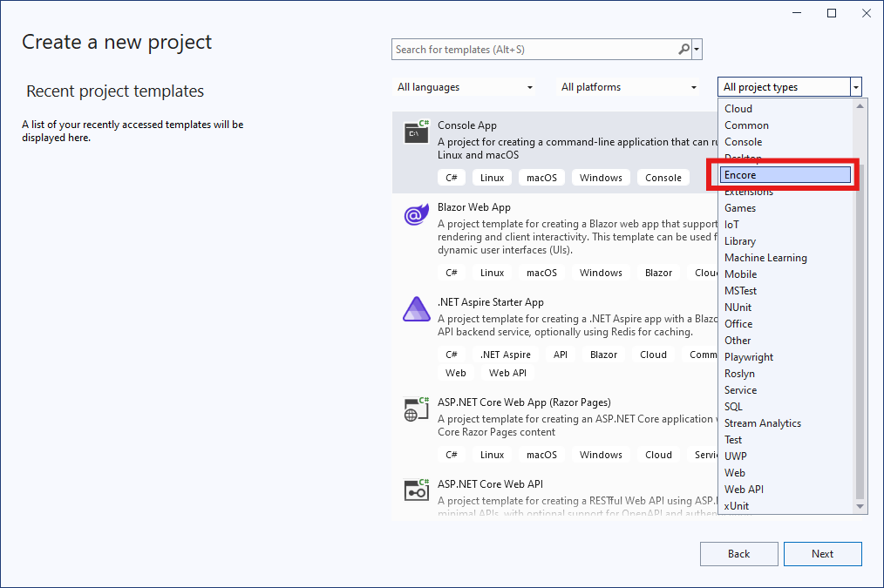Select ASP.NET Core Web App (Razor Pages)
The width and height of the screenshot is (884, 588).
524,402
